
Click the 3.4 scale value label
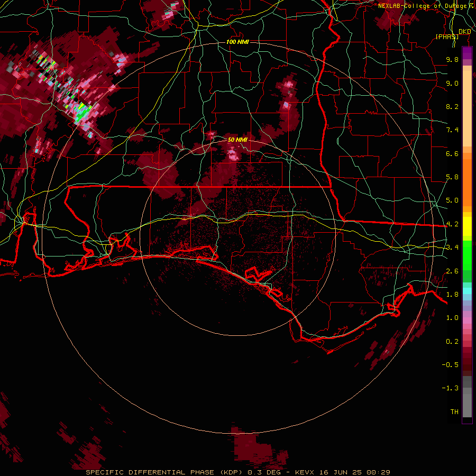(452, 248)
